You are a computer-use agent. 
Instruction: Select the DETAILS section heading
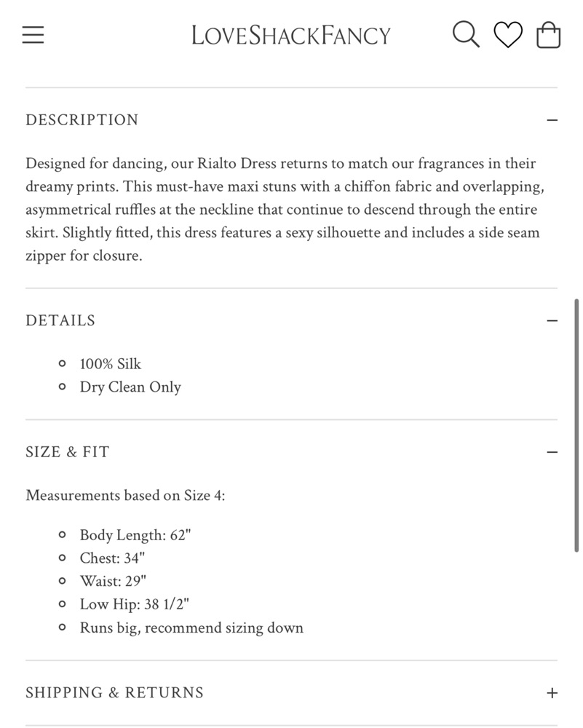tap(60, 320)
